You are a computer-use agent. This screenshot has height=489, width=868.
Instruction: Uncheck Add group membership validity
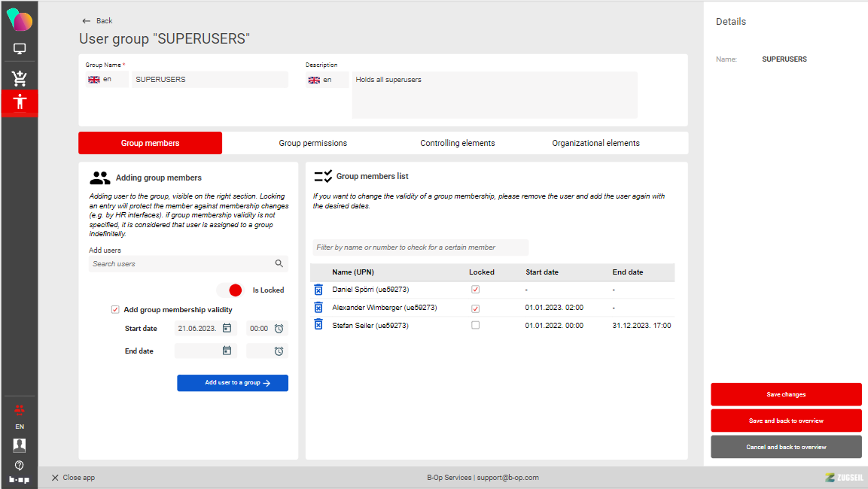(x=115, y=309)
